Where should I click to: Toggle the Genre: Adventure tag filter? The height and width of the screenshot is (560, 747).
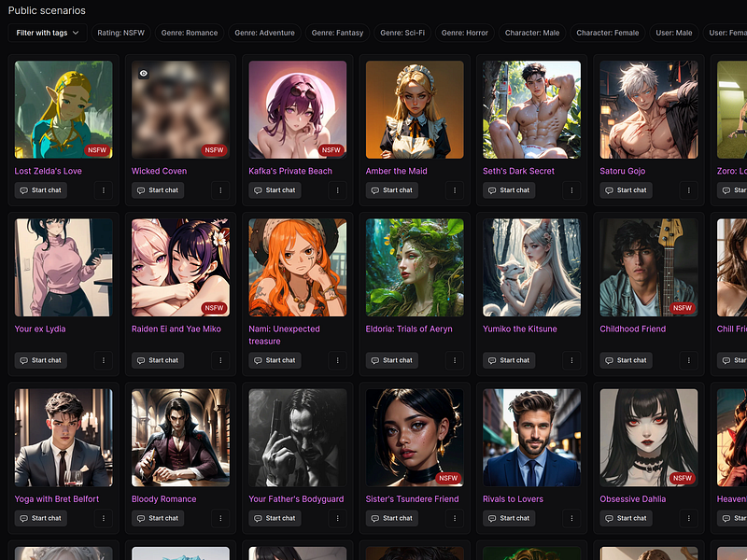[265, 33]
